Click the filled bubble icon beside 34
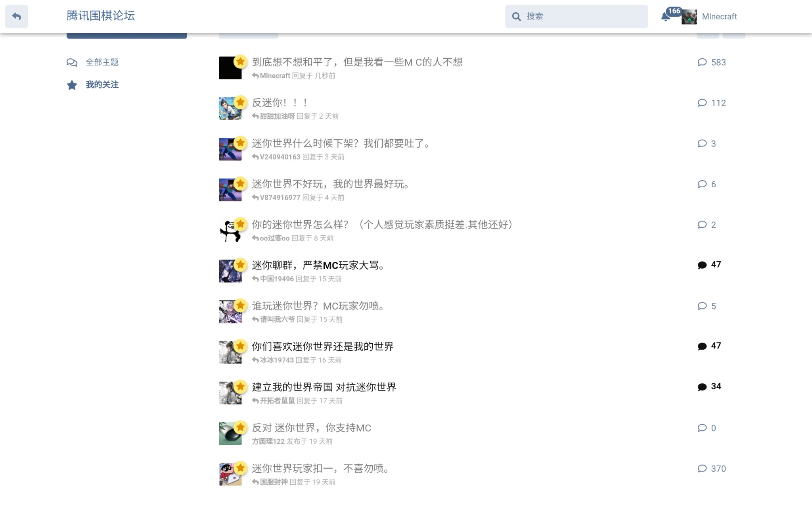This screenshot has width=812, height=508. [702, 387]
